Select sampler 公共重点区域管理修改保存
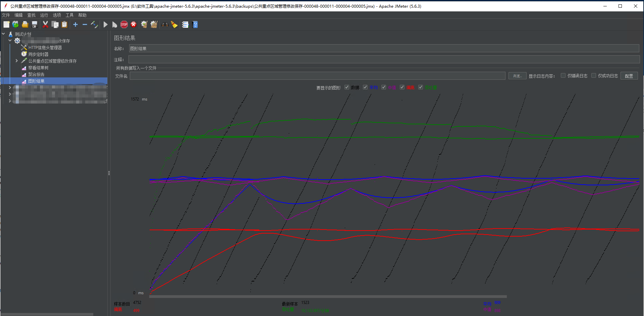Image resolution: width=644 pixels, height=316 pixels. (x=52, y=61)
